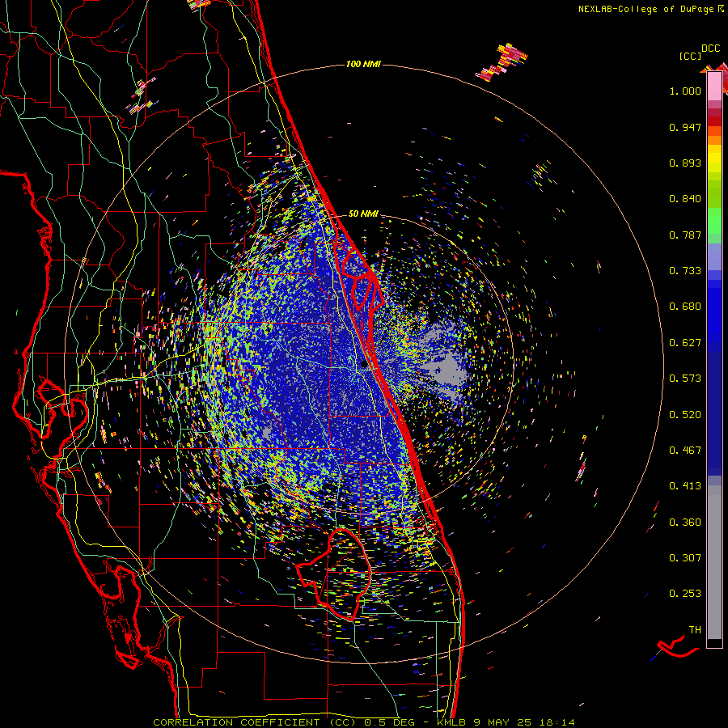
Task: Click the 0.627 value on the color scale
Action: point(685,343)
